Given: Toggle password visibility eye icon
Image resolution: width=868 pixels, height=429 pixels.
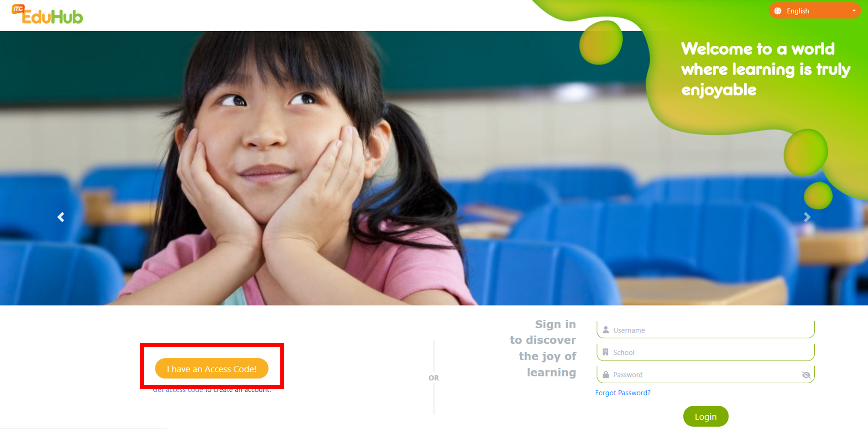Looking at the screenshot, I should [x=806, y=375].
